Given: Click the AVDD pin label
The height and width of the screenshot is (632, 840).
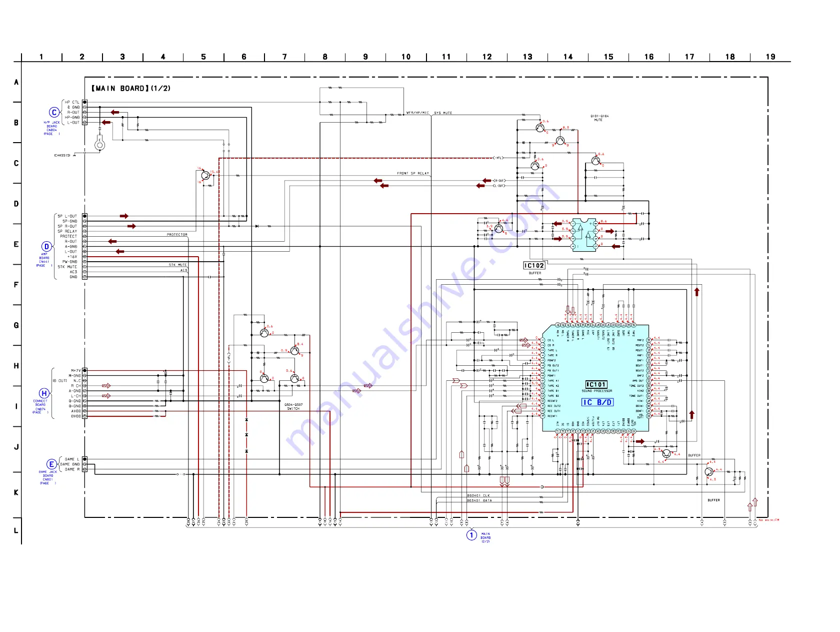Looking at the screenshot, I should click(x=75, y=411).
